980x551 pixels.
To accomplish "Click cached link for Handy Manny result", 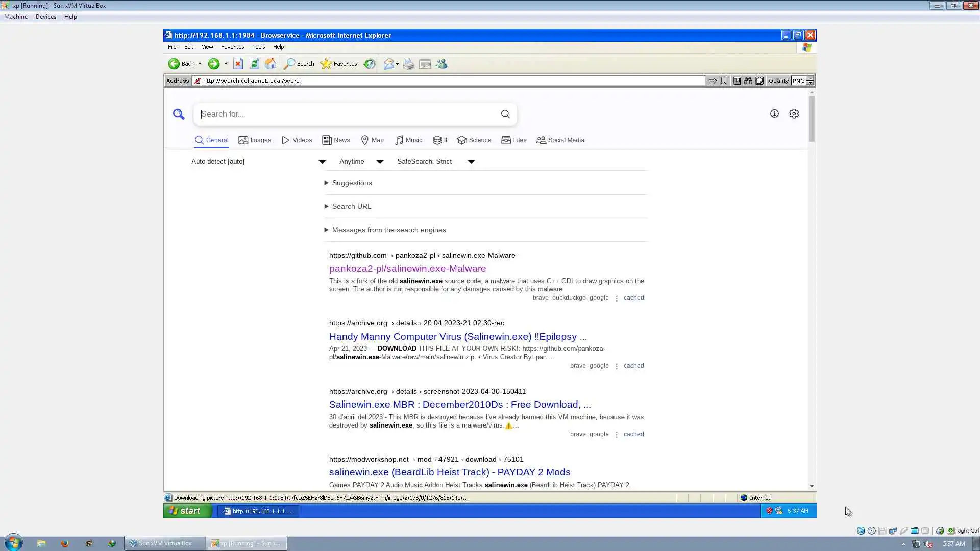I will (x=633, y=366).
